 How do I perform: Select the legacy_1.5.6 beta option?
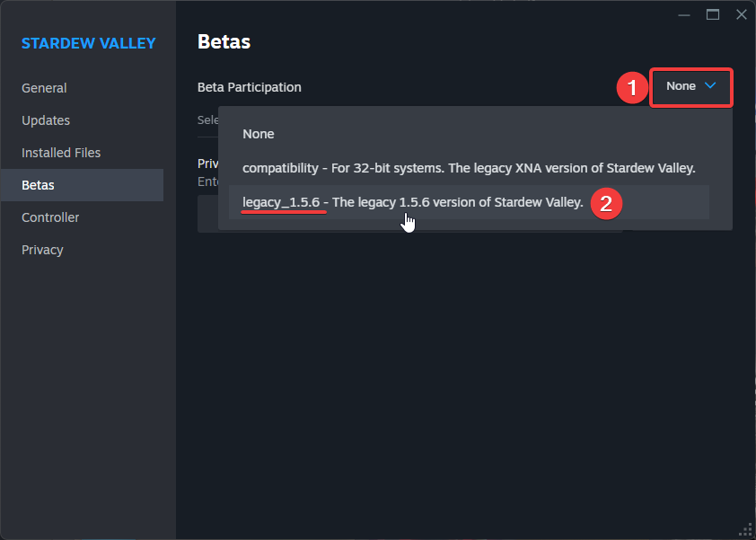[411, 202]
